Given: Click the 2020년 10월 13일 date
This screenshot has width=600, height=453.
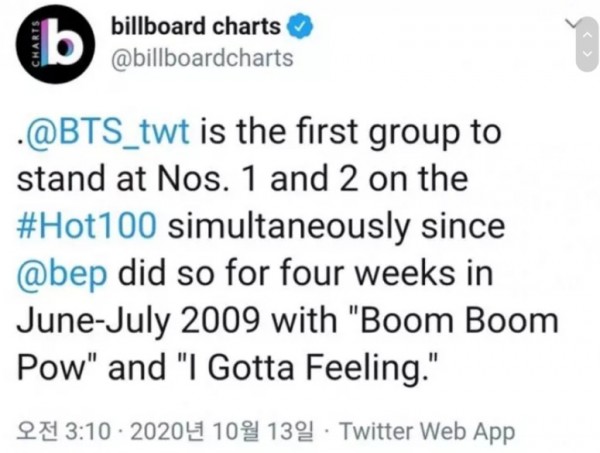Looking at the screenshot, I should pos(222,432).
